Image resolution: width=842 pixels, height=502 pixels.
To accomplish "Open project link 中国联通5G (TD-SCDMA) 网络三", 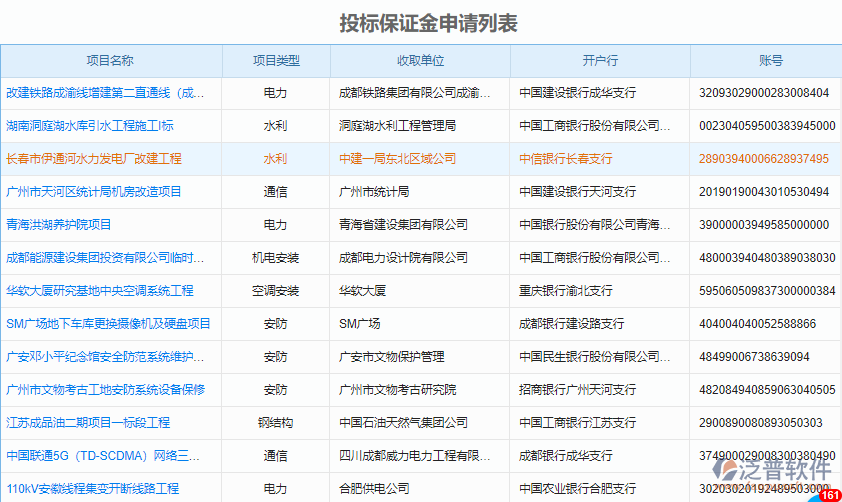I will [103, 456].
